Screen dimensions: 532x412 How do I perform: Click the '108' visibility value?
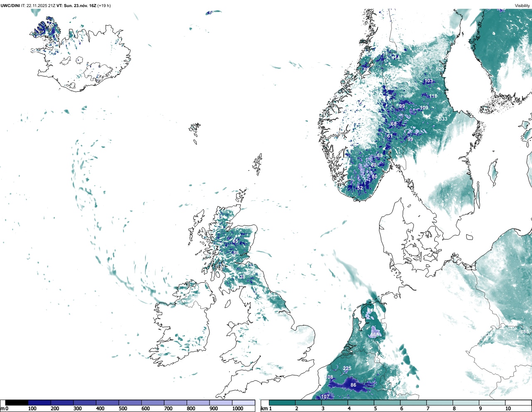[x=330, y=377]
